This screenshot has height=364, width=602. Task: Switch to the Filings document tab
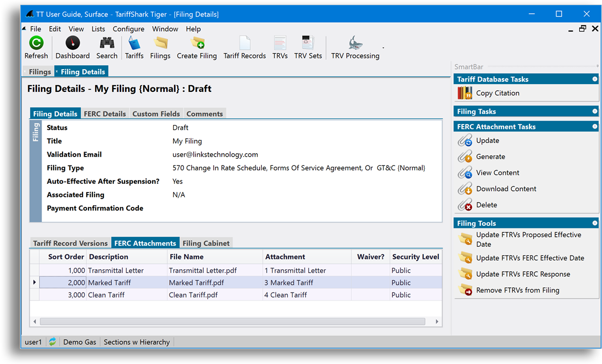pos(40,72)
